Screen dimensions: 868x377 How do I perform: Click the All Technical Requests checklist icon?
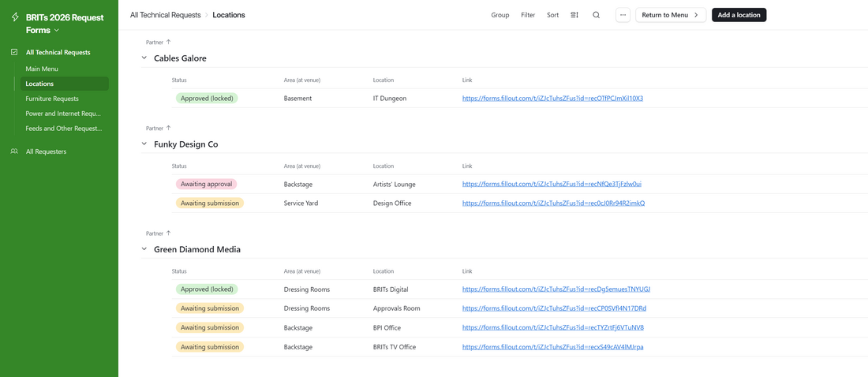14,52
